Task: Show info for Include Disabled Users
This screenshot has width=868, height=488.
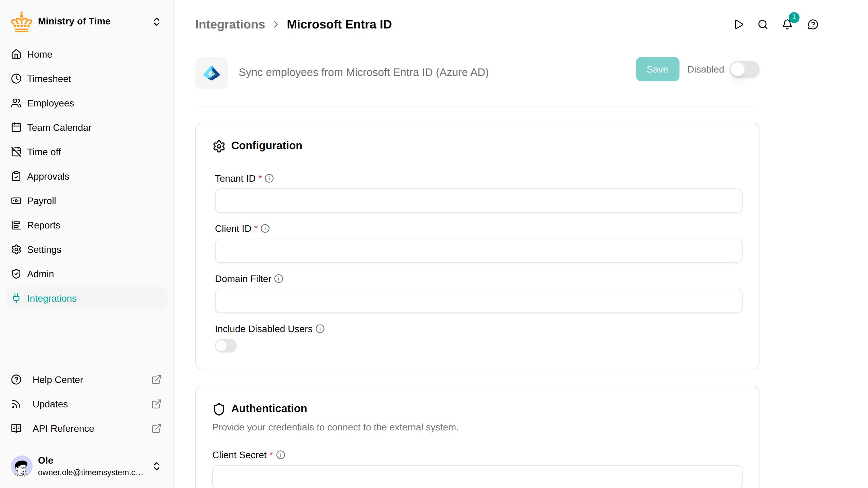Action: (x=320, y=329)
